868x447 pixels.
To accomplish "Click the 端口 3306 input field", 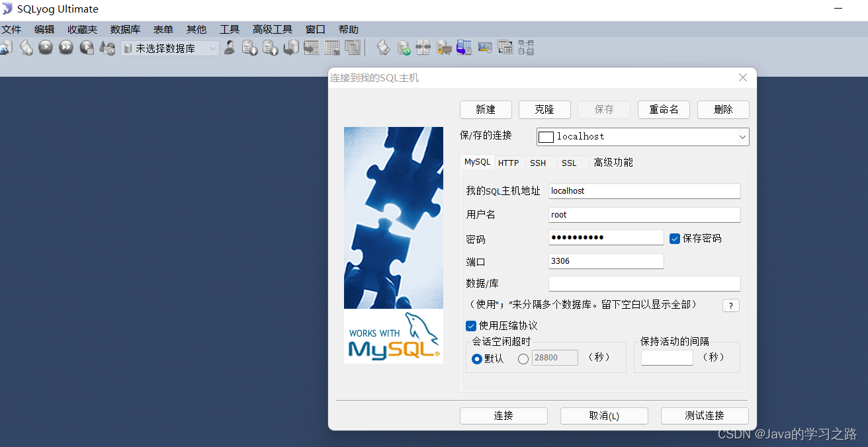I will click(x=606, y=261).
